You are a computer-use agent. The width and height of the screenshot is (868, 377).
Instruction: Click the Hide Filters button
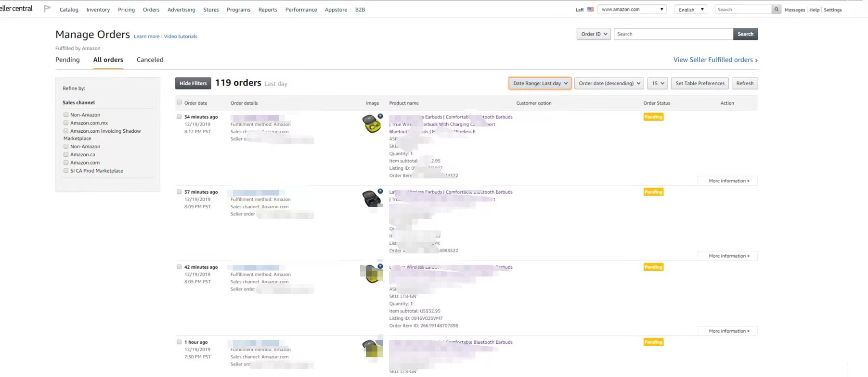pos(193,83)
